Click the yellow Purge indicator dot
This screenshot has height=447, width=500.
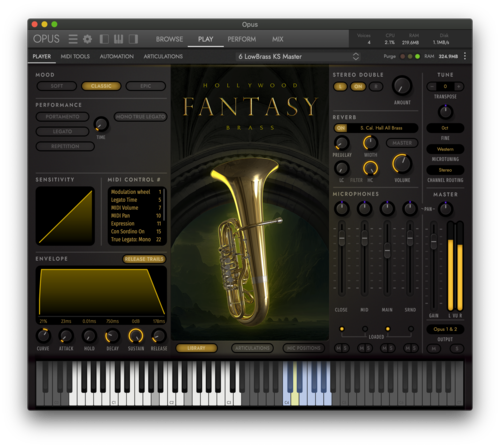pyautogui.click(x=410, y=56)
